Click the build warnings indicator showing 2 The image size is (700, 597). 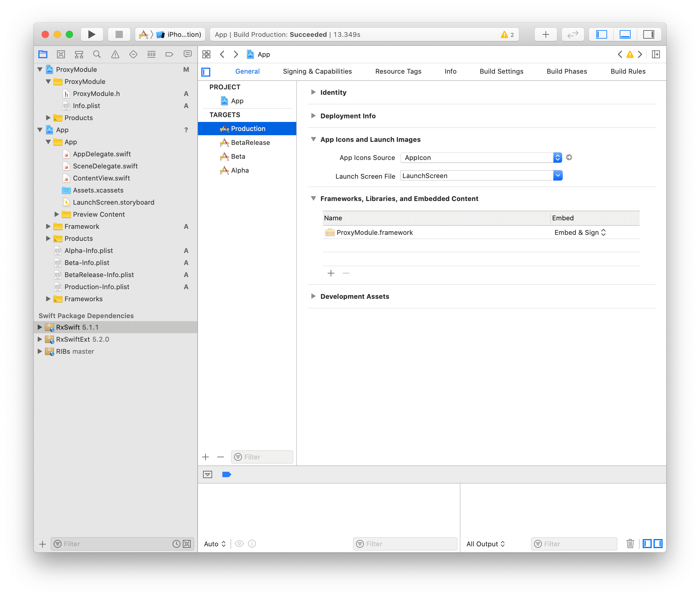(x=507, y=34)
